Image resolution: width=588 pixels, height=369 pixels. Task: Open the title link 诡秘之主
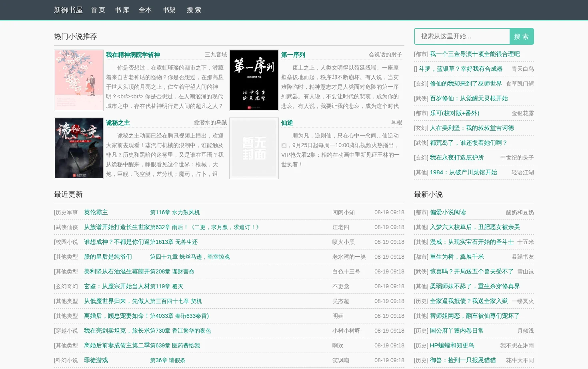pos(118,123)
